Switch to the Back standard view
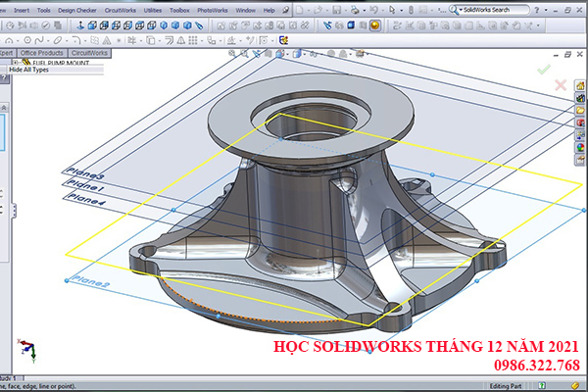Image resolution: width=588 pixels, height=392 pixels. point(104,25)
